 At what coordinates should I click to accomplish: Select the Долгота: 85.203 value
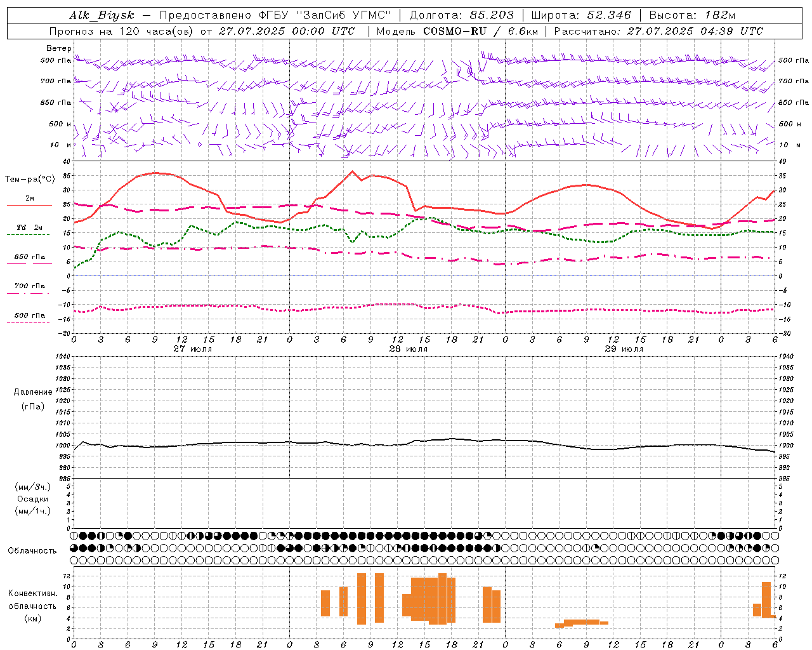[462, 15]
